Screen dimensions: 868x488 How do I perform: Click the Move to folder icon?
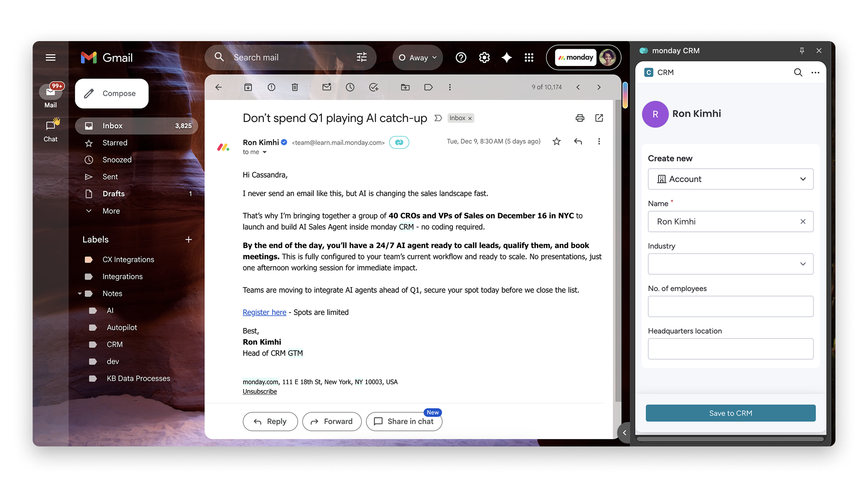[405, 87]
